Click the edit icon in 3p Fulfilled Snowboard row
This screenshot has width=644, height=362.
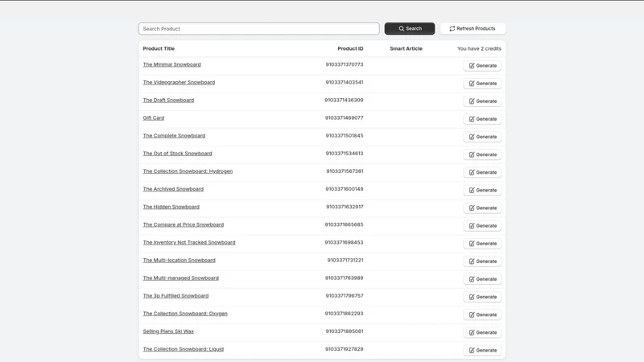(472, 297)
